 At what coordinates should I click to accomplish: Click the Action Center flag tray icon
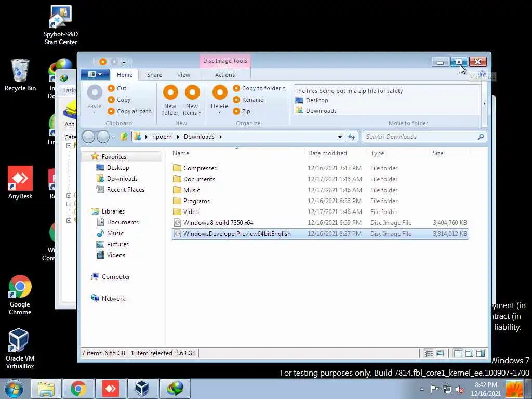click(435, 389)
